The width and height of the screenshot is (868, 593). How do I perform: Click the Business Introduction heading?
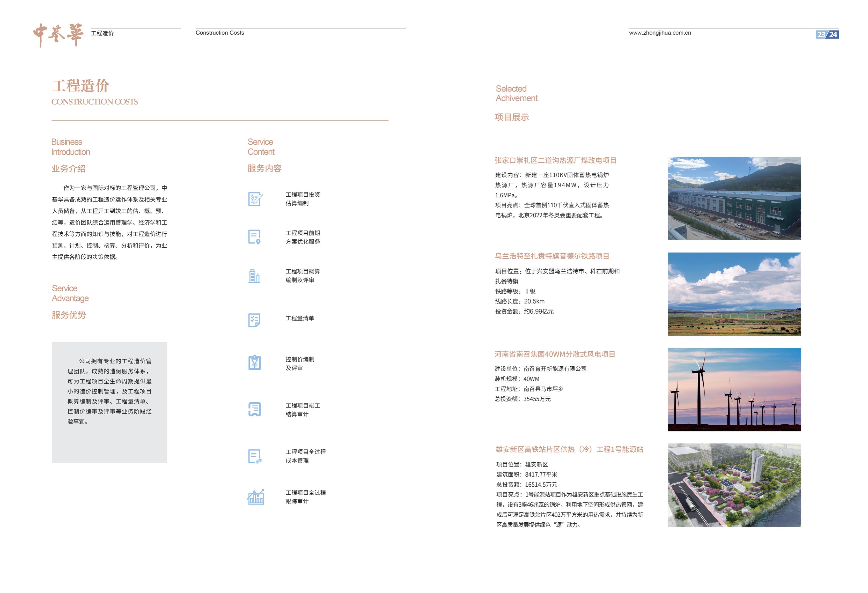[x=71, y=147]
